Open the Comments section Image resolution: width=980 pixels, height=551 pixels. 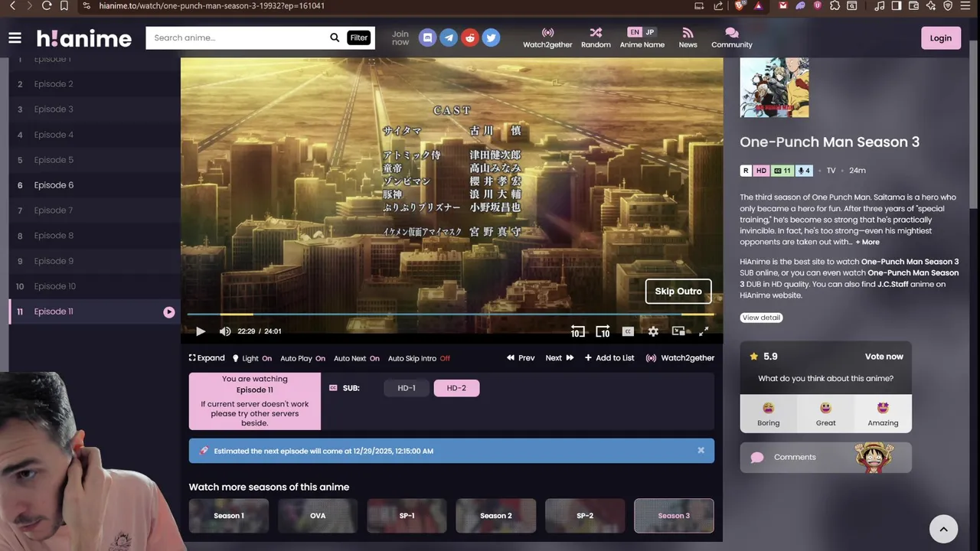click(825, 457)
